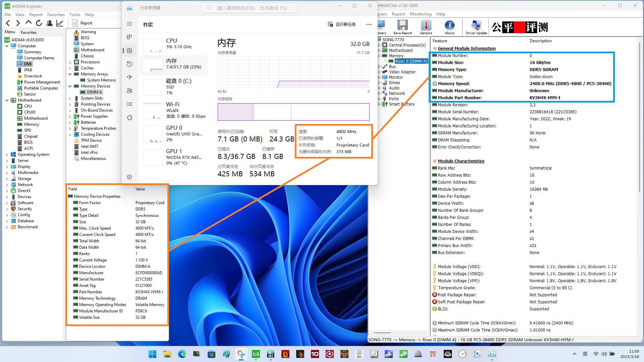Open Task Manager hamburger navigation menu
The width and height of the screenshot is (644, 362).
click(129, 24)
